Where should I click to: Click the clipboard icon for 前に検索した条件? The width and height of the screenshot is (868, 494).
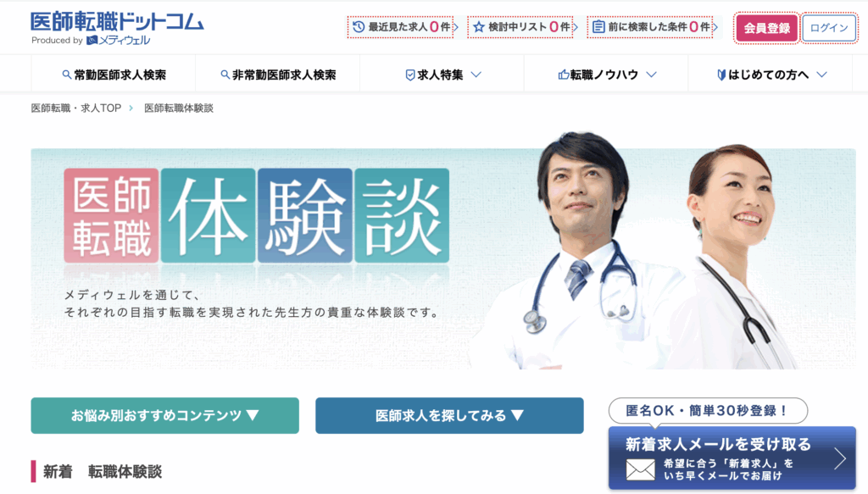598,26
